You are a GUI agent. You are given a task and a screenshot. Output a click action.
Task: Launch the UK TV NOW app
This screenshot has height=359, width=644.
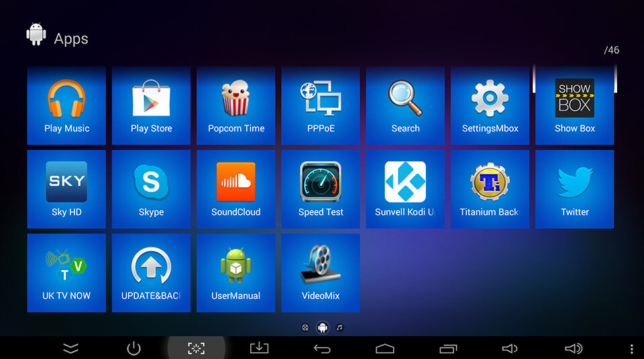point(66,272)
